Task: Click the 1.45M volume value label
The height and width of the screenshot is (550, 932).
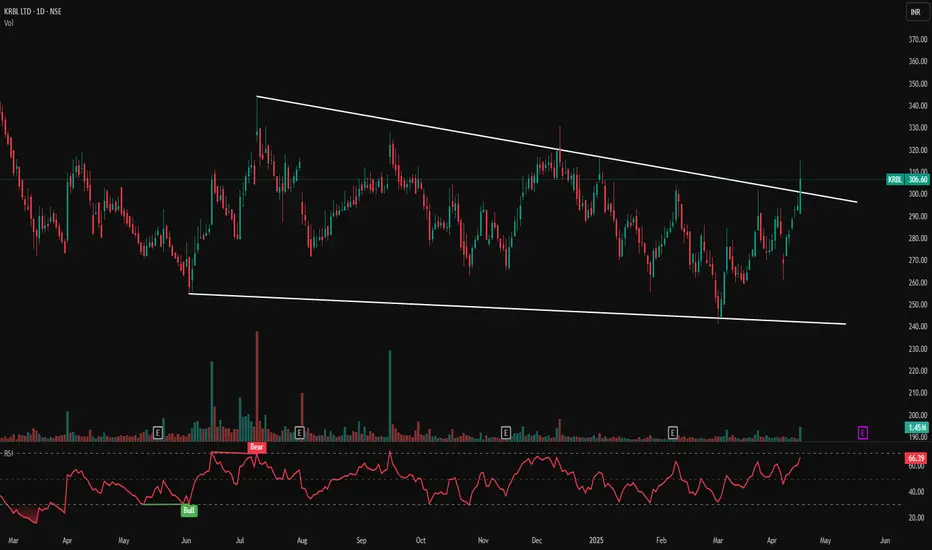Action: coord(917,428)
